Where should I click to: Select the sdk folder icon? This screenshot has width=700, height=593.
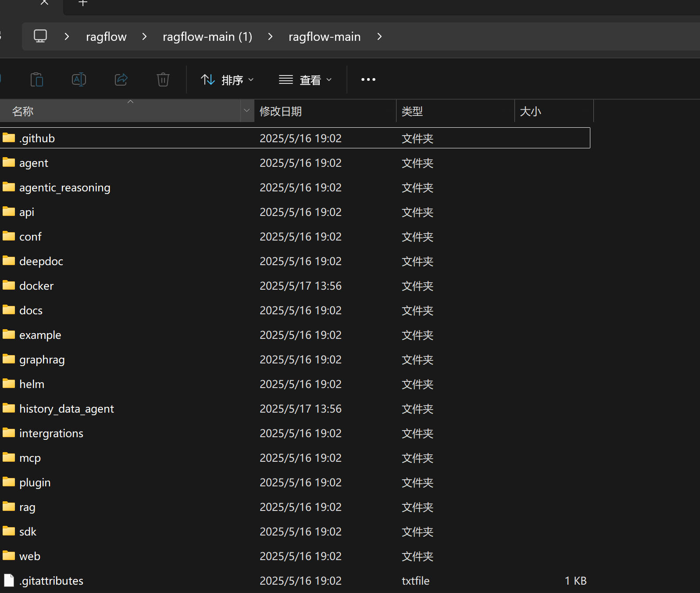tap(9, 531)
